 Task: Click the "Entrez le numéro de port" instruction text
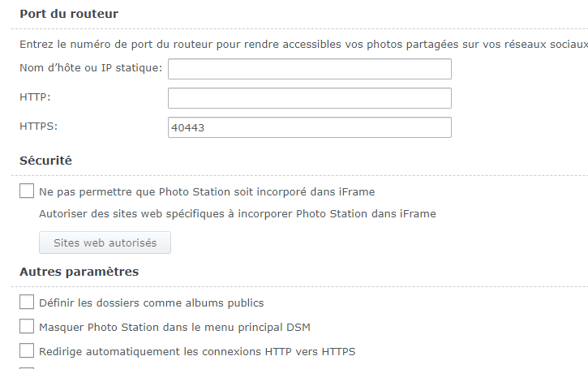(x=300, y=42)
